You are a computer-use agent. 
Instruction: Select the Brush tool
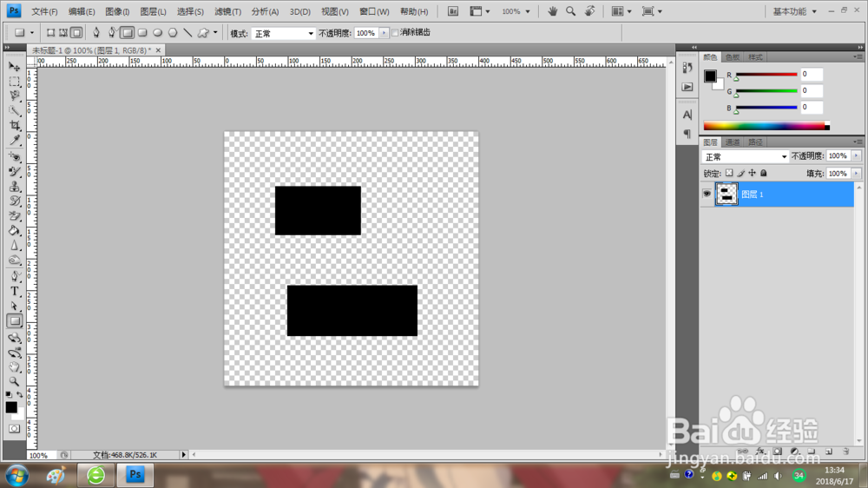tap(15, 172)
